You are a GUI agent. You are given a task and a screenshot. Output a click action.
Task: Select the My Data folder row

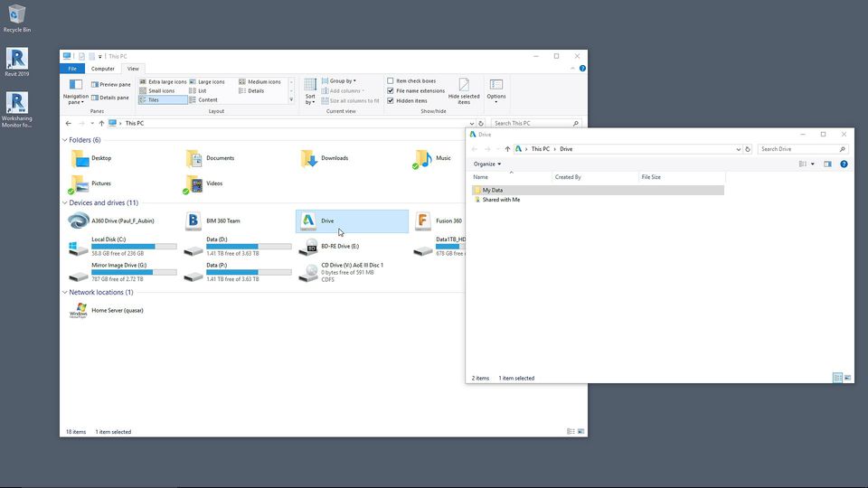598,191
